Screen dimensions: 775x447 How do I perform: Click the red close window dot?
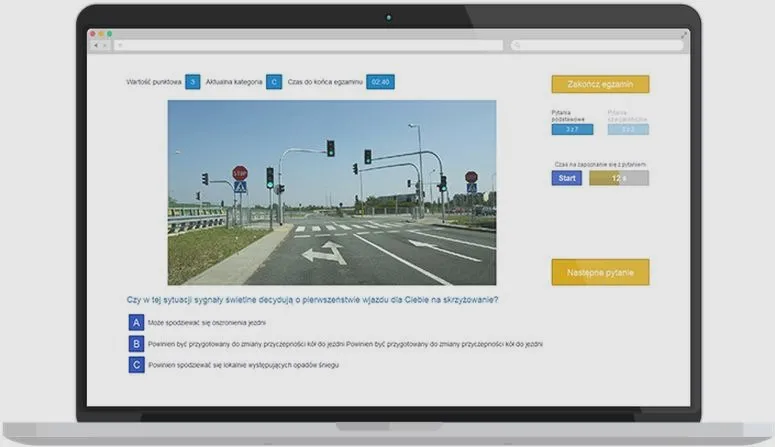pyautogui.click(x=92, y=34)
